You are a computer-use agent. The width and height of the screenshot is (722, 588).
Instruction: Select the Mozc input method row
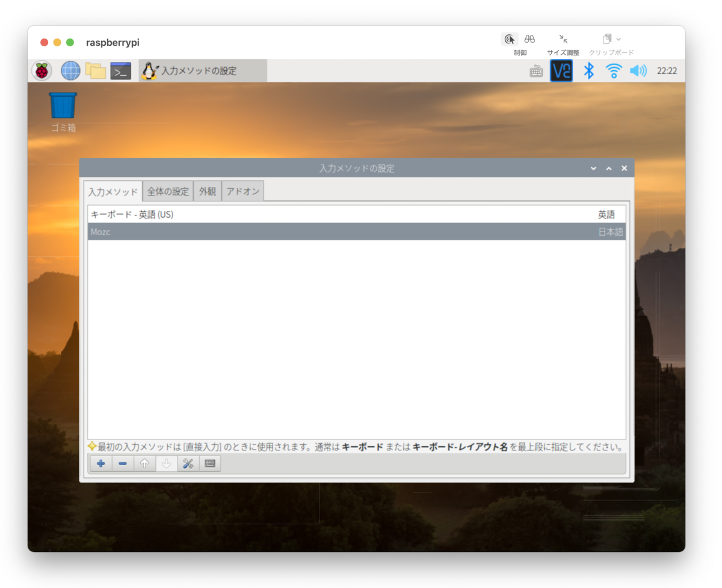pyautogui.click(x=357, y=231)
